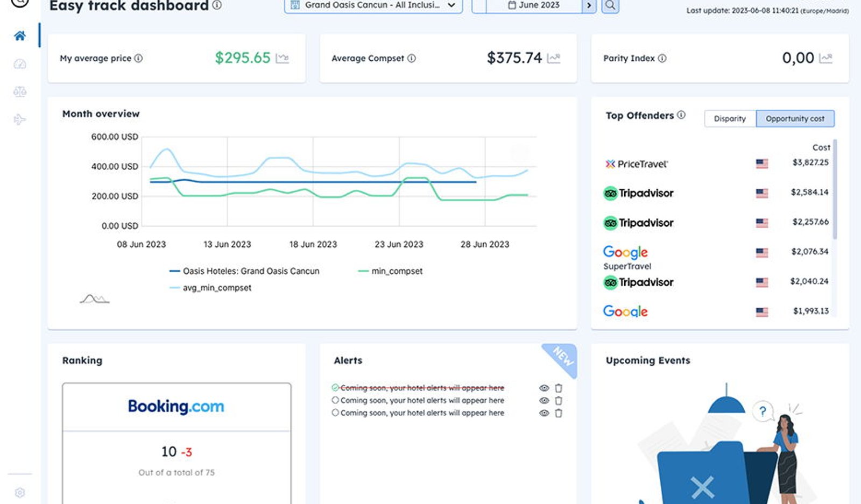
Task: Toggle the completed first alert checkbox
Action: click(335, 387)
